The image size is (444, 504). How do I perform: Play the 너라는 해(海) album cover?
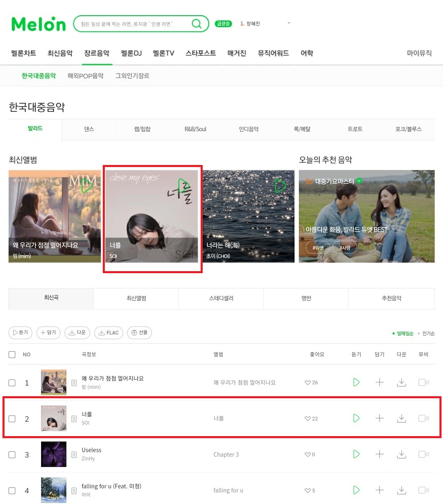(280, 186)
